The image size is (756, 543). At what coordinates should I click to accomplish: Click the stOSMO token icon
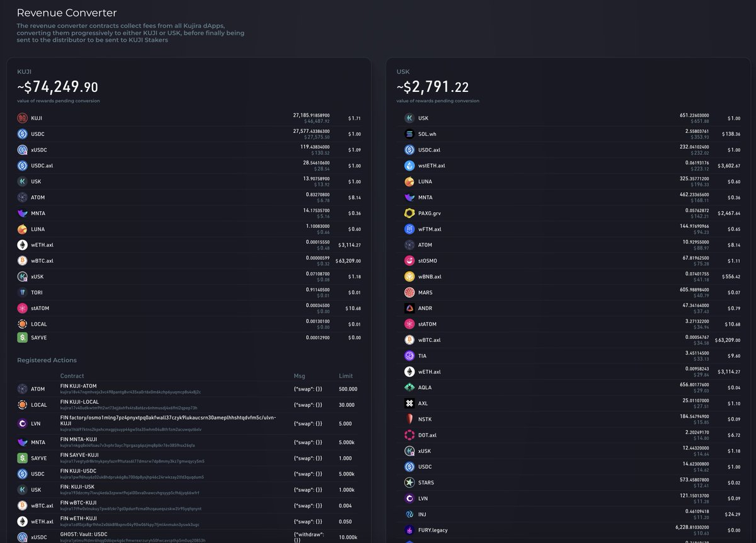(409, 261)
